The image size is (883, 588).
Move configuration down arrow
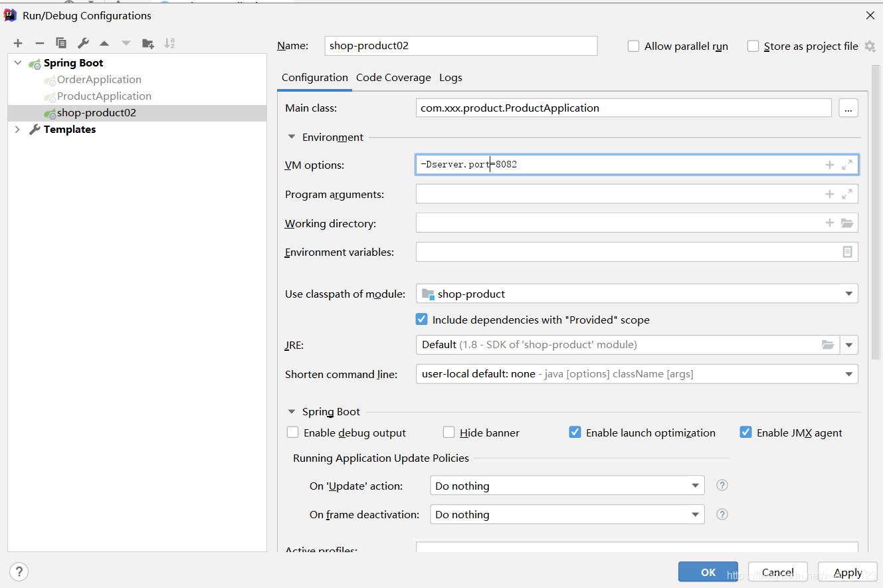point(126,43)
